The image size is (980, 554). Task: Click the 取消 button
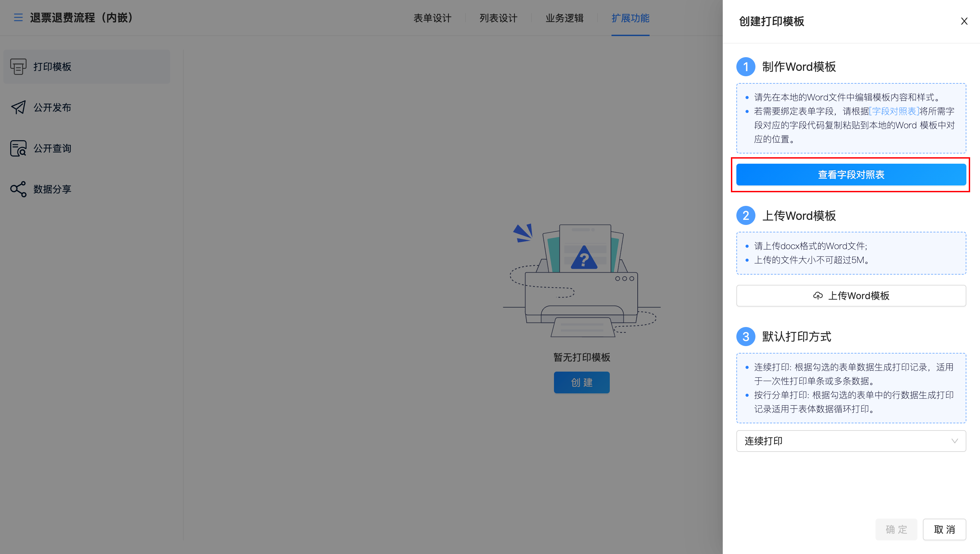(x=944, y=529)
